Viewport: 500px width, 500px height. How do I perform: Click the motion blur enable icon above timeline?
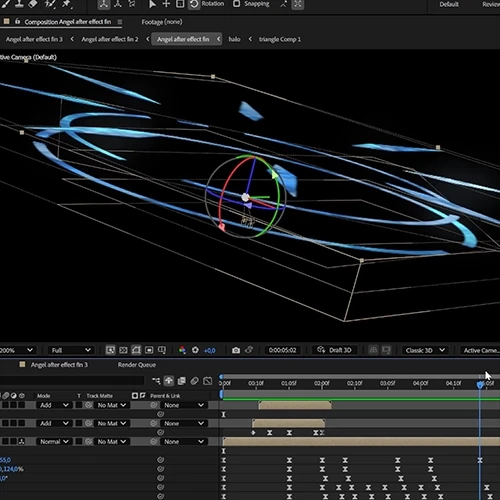(194, 381)
